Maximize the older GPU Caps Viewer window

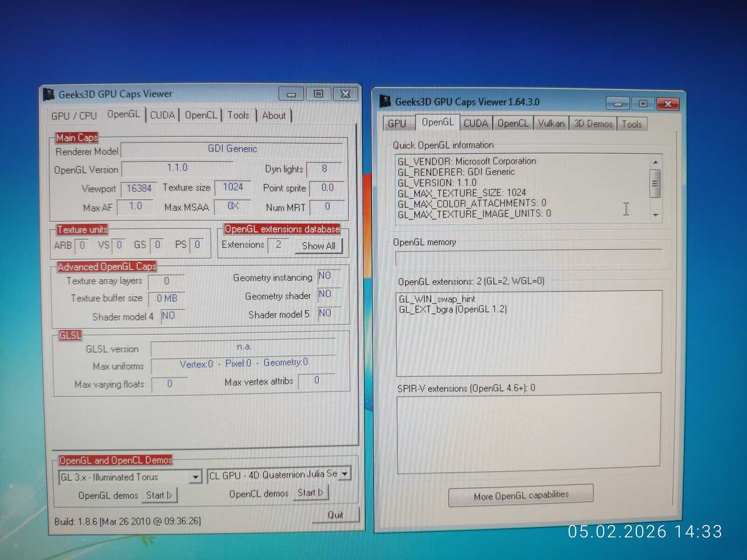point(318,94)
